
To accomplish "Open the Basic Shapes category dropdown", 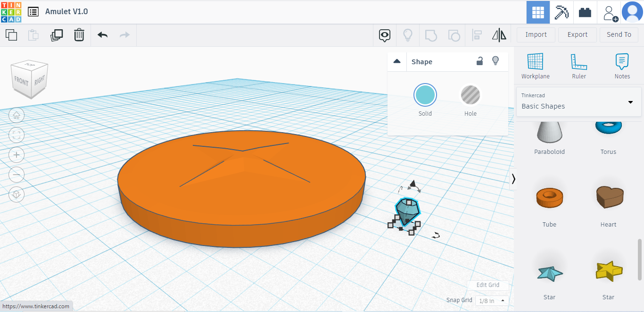I will click(x=579, y=101).
